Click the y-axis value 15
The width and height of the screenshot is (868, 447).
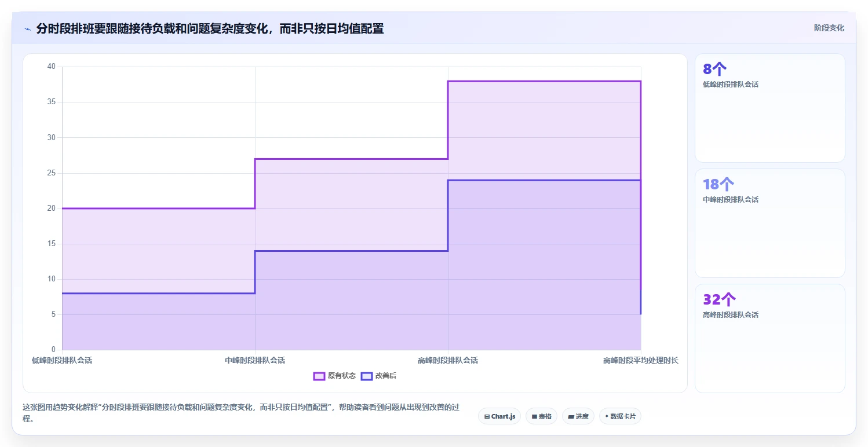tap(52, 244)
